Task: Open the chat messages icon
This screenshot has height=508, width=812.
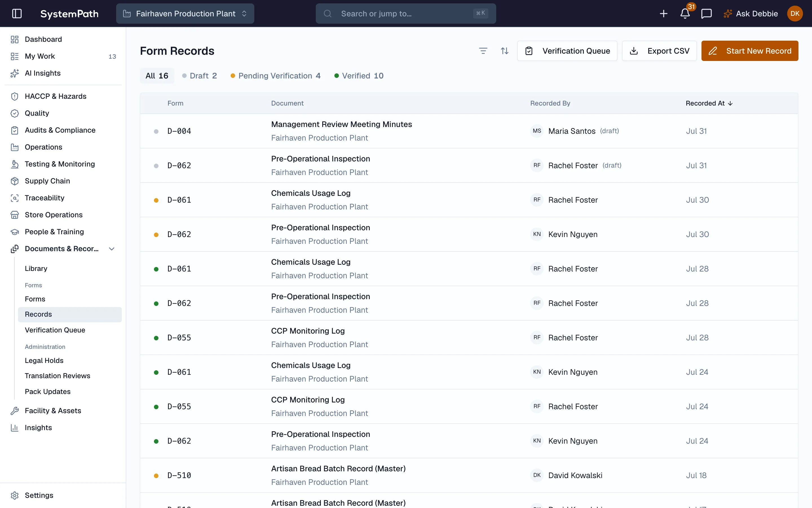Action: (x=706, y=14)
